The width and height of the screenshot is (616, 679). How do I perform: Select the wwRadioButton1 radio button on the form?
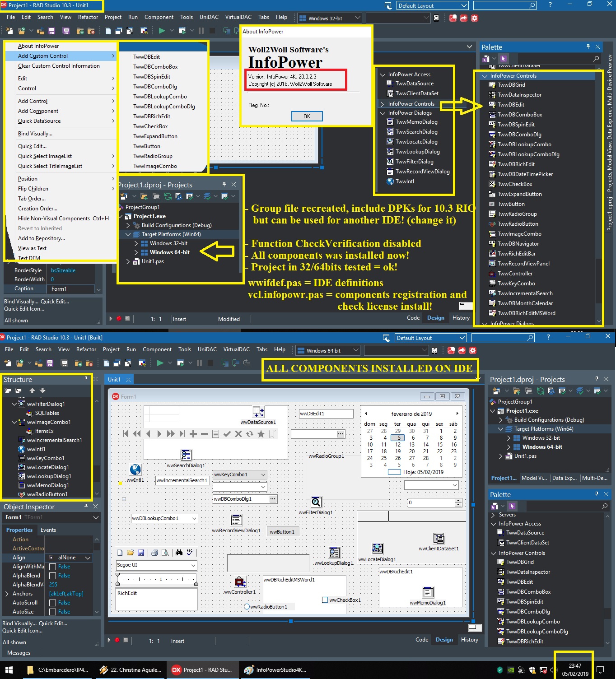pyautogui.click(x=247, y=607)
